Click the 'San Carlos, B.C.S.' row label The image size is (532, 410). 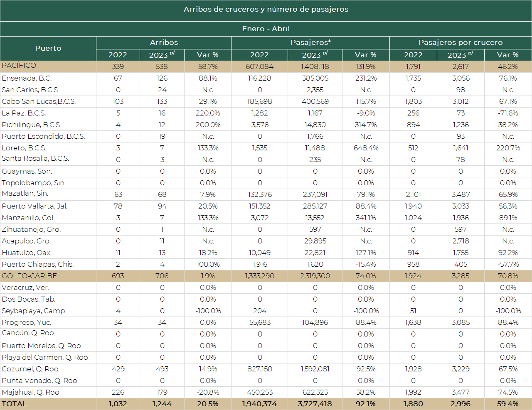(30, 90)
